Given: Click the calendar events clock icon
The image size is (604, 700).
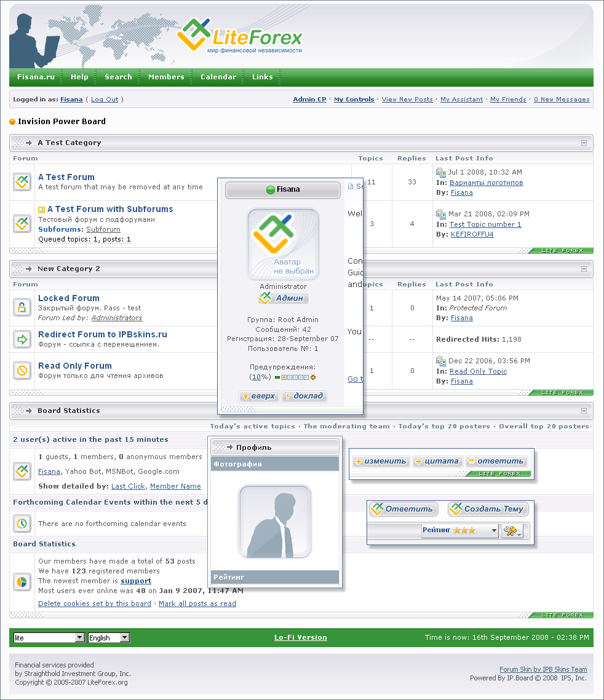Looking at the screenshot, I should point(22,524).
